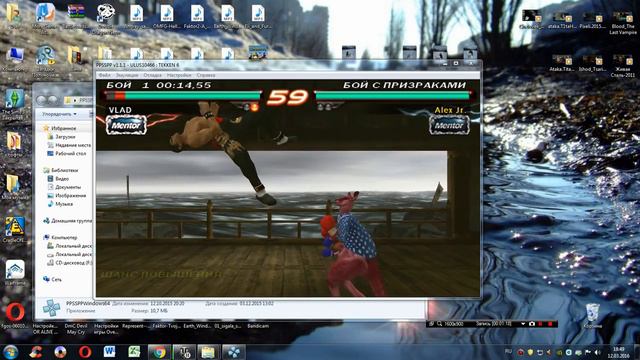Click the magnifier icon on Bandicam bar
Screen dimensions: 640x360
coord(440,324)
